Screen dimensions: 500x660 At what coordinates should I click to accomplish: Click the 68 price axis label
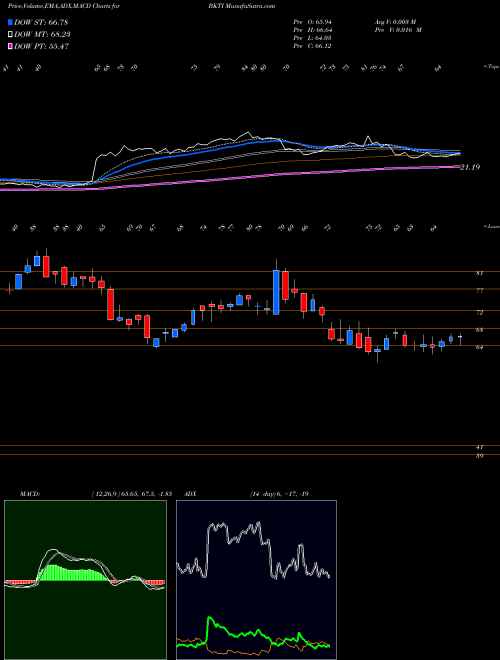coord(479,330)
